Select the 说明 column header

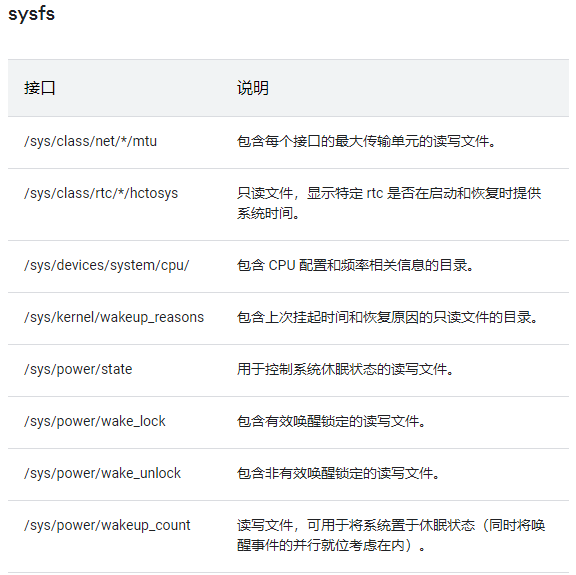253,88
